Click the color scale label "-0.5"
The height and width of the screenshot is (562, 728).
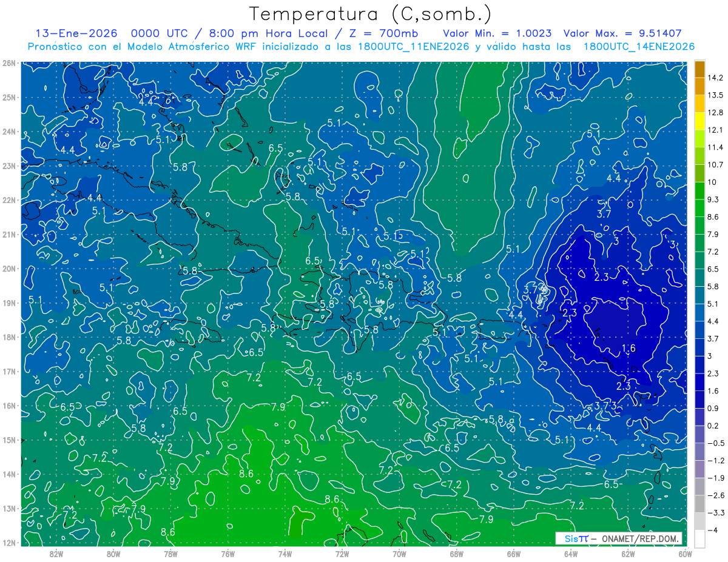[716, 443]
